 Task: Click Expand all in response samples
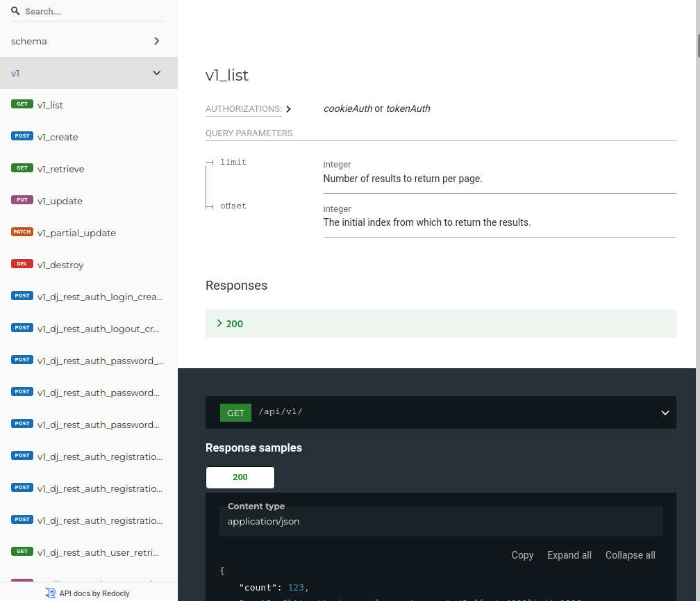[x=569, y=555]
